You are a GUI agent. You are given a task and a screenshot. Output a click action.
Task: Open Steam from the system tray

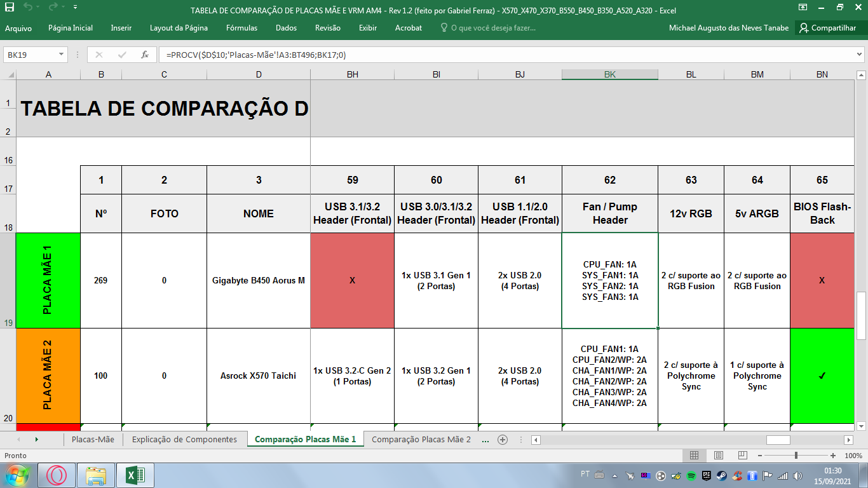(722, 475)
